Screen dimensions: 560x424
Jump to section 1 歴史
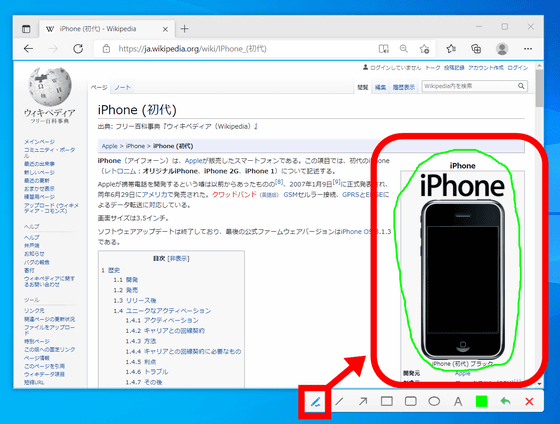point(111,270)
